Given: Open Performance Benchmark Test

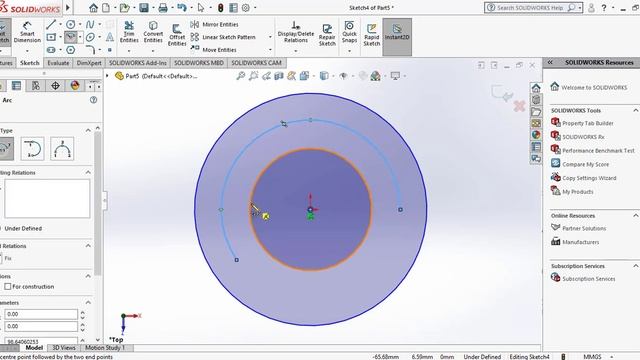Looking at the screenshot, I should (x=593, y=150).
